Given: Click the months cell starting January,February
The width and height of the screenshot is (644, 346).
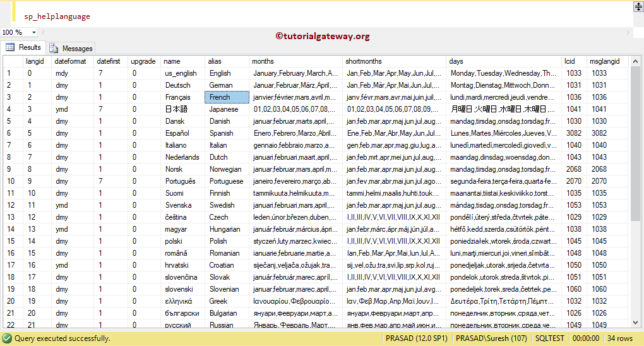Looking at the screenshot, I should [295, 73].
